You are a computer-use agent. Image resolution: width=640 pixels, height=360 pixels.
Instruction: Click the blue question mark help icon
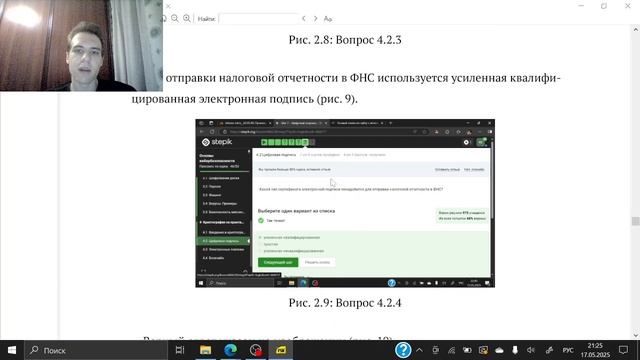402,350
